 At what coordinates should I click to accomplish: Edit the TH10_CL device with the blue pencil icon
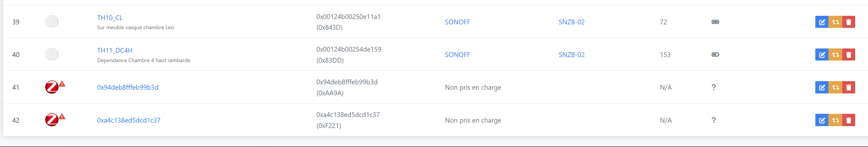[821, 22]
